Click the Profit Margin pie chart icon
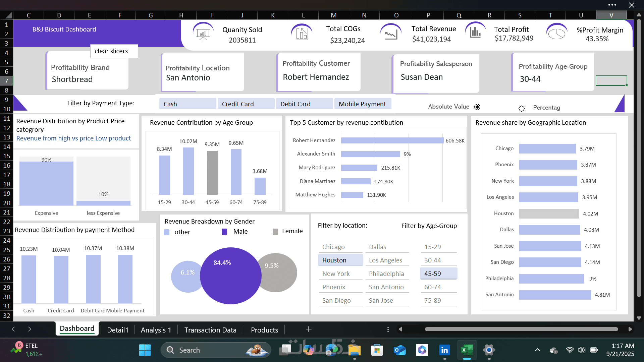The image size is (644, 362). click(557, 34)
